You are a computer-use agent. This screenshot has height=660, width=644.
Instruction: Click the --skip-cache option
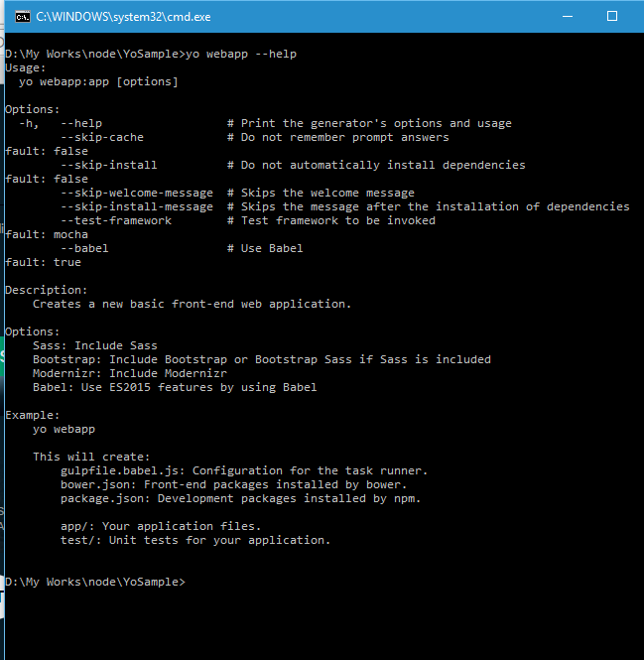coord(102,137)
